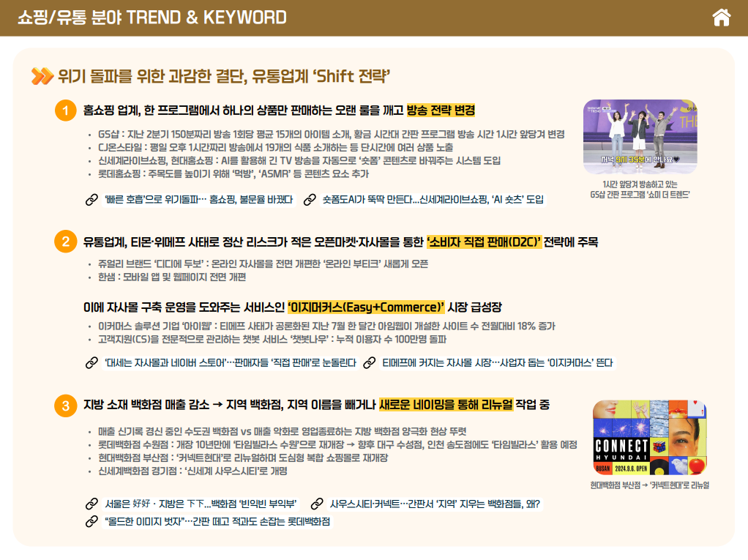
Task: Open the '판매자들 직접 판매로 눈돌린다' article link
Action: tap(230, 362)
